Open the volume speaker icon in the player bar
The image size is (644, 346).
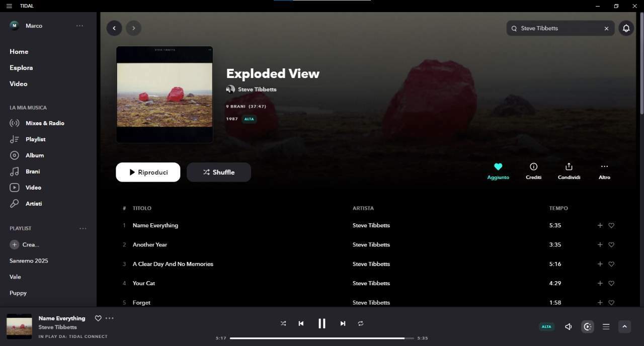coord(568,327)
